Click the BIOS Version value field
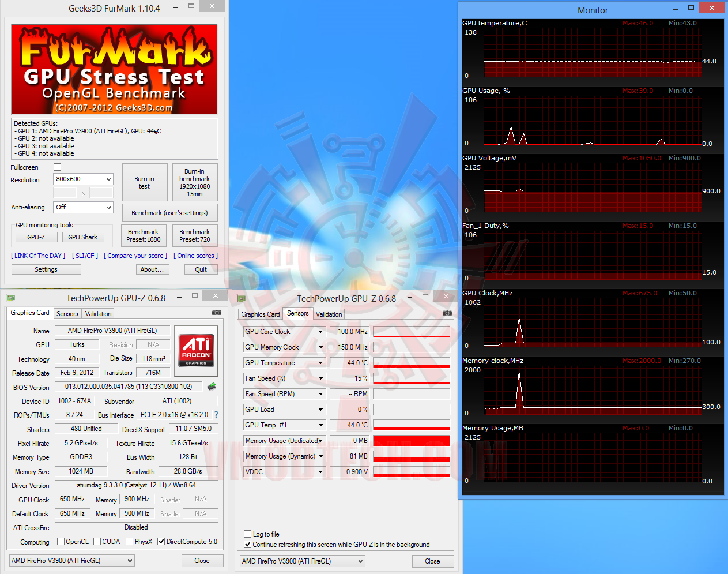The image size is (728, 574). (129, 387)
